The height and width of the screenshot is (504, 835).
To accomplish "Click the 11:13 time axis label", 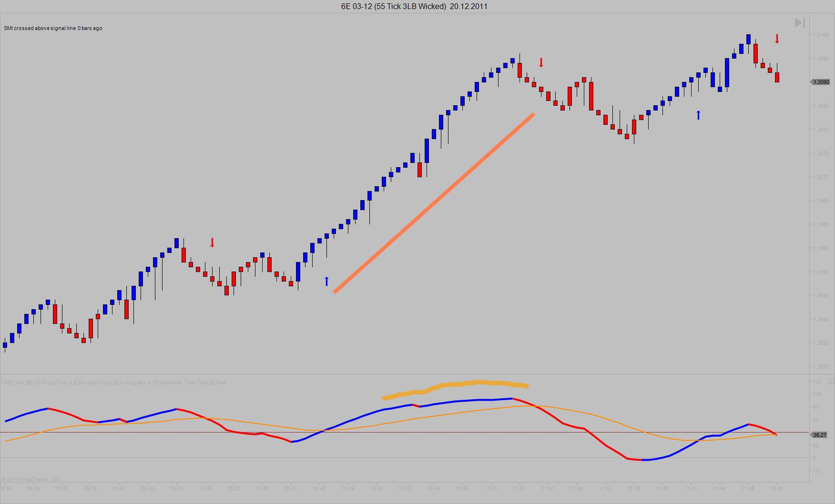I will tap(605, 488).
